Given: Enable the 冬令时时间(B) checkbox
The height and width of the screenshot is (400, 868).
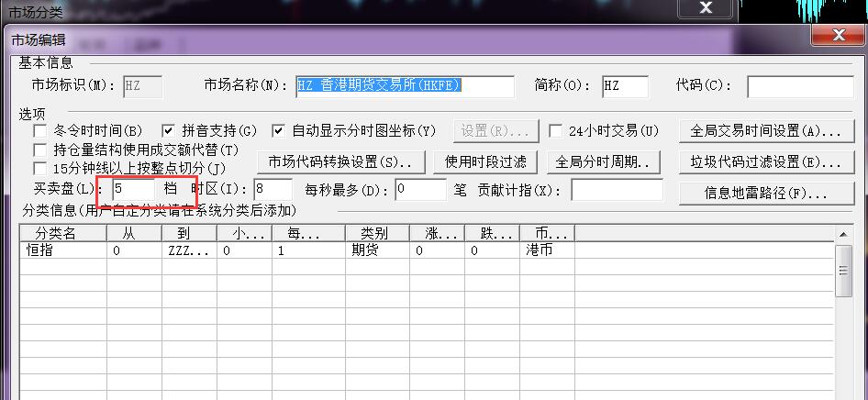Looking at the screenshot, I should 39,131.
